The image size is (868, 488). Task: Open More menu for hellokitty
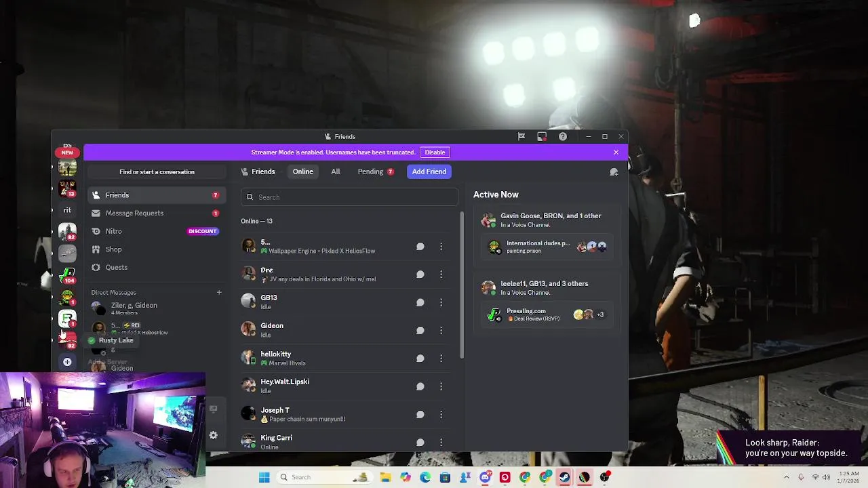pos(441,359)
